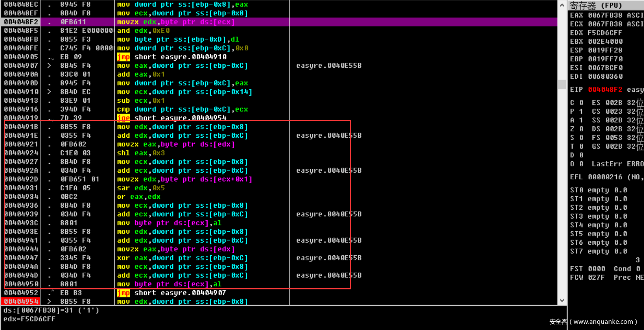Click the scroll up arrow of disassembly pane

point(562,5)
